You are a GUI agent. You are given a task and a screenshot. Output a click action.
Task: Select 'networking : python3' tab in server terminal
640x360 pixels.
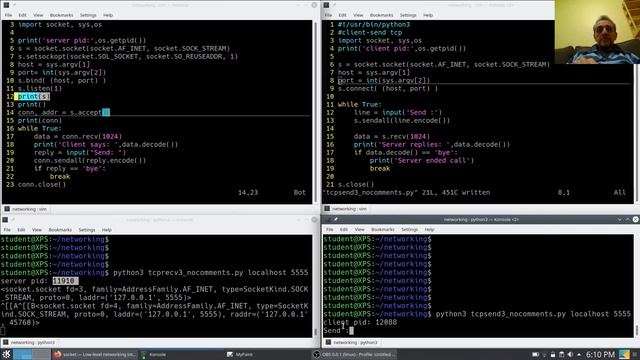coord(29,342)
